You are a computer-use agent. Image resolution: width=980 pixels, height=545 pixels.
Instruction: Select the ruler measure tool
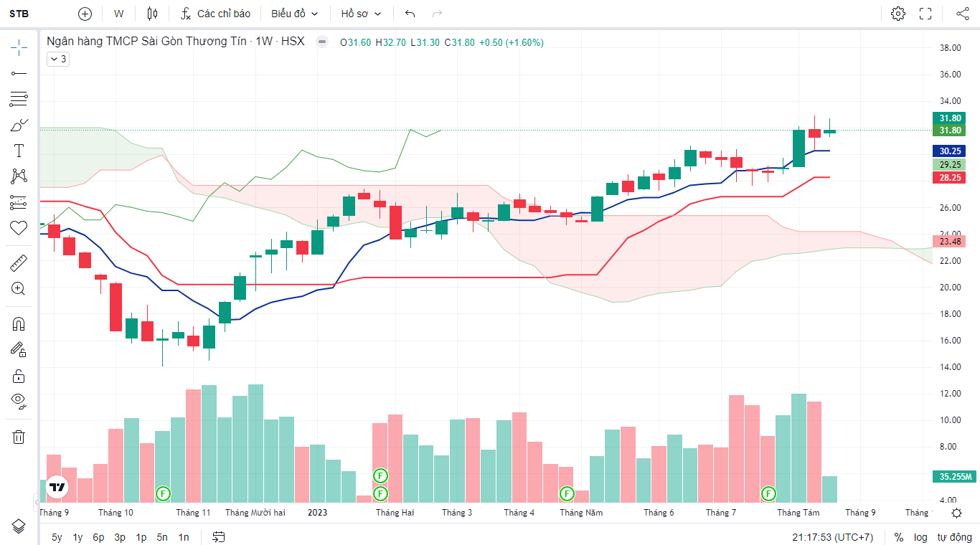(x=19, y=263)
